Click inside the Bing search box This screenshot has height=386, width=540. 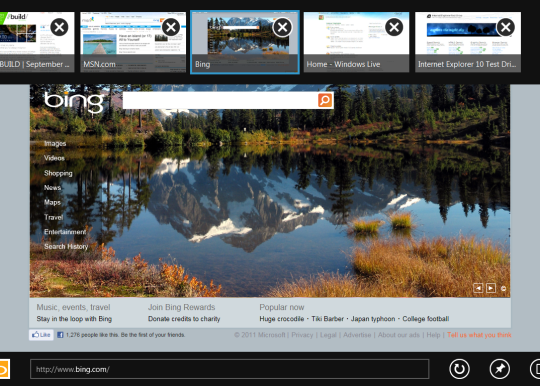220,100
